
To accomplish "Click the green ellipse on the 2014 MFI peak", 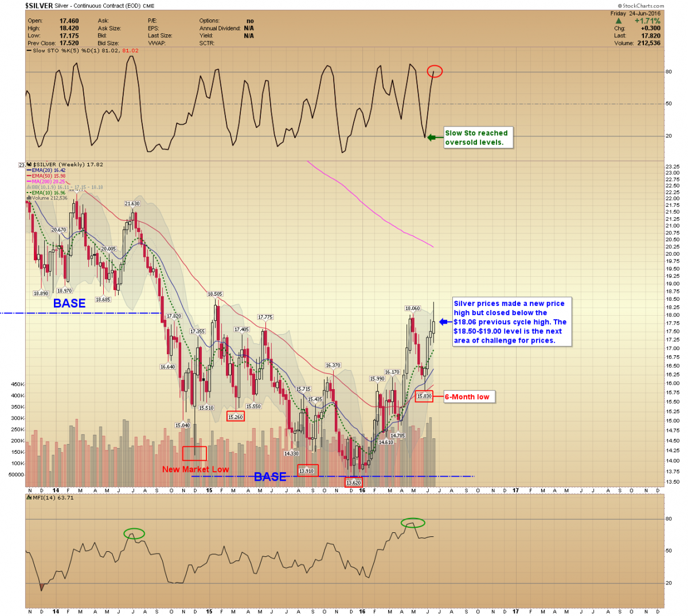I will (134, 533).
